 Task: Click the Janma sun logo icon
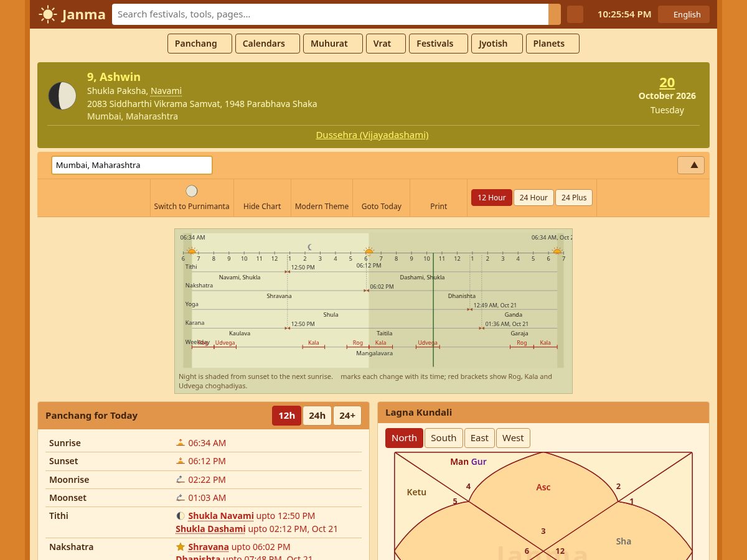48,14
